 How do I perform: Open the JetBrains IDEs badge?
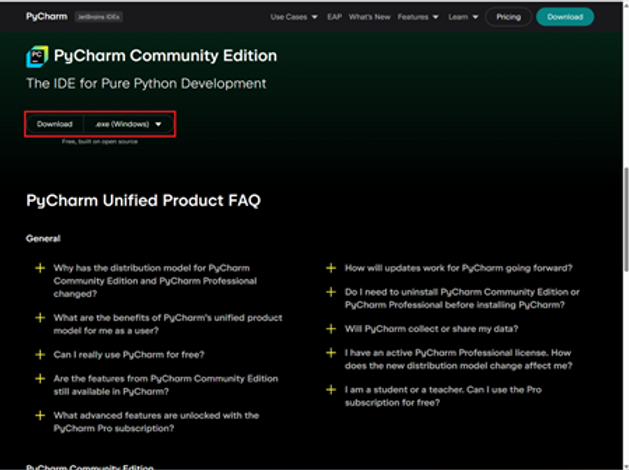pos(98,17)
